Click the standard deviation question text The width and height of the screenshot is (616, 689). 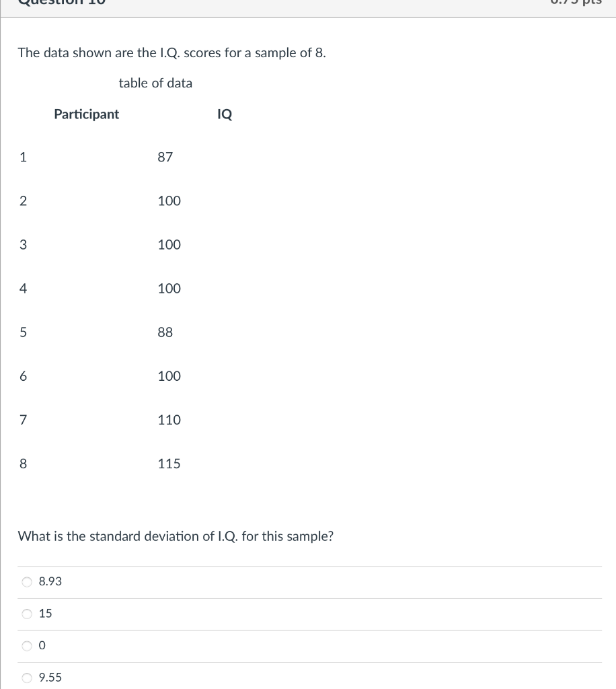pyautogui.click(x=176, y=536)
